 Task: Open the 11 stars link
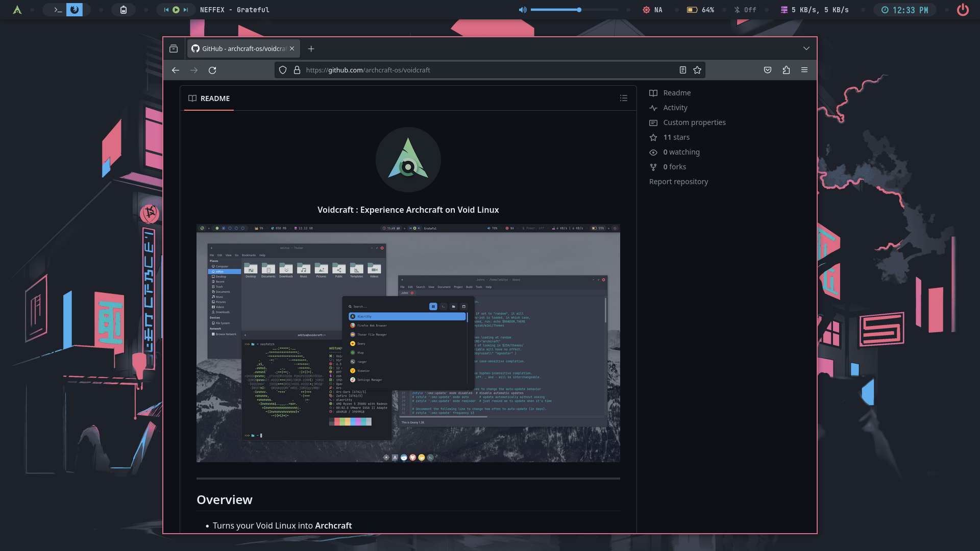pos(676,137)
